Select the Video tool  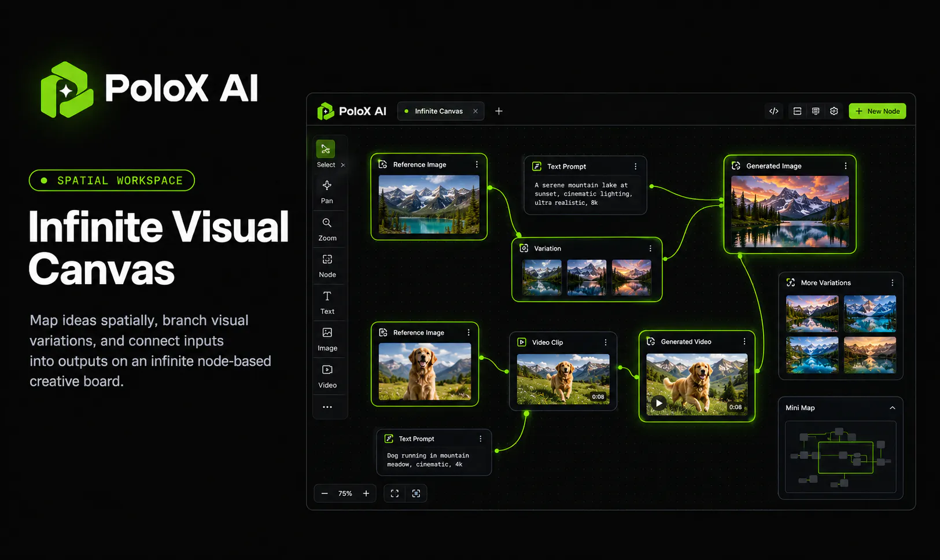pos(327,376)
